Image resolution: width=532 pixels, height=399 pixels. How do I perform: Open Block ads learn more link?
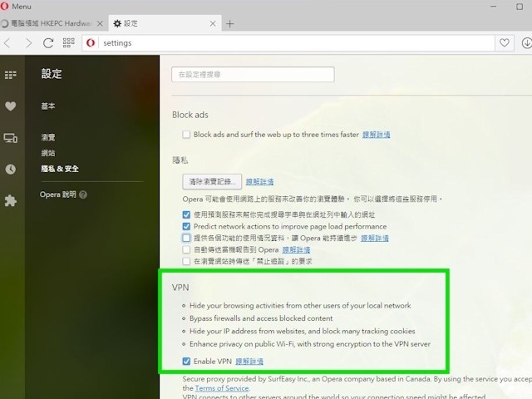(x=376, y=135)
